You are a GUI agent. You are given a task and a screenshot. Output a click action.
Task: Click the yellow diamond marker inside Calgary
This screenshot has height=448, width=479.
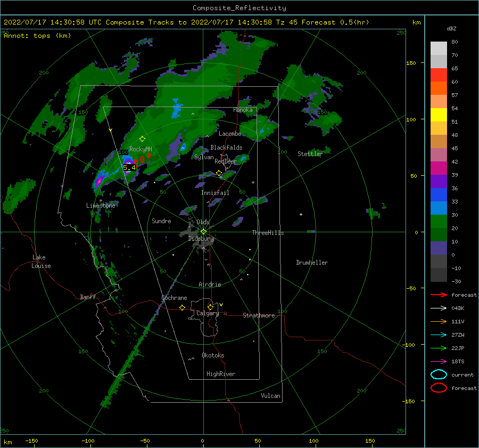click(210, 307)
